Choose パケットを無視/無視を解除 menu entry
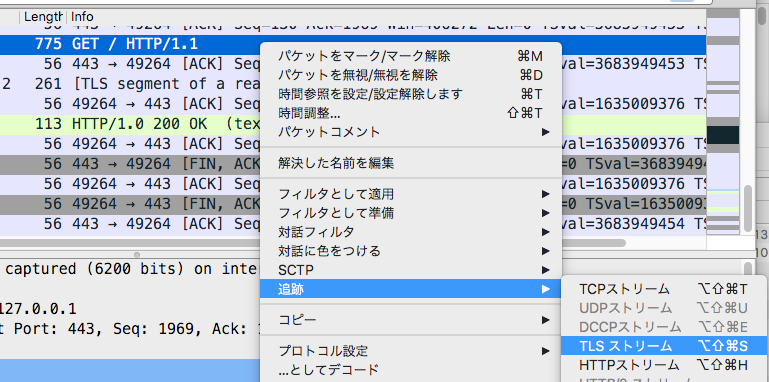The width and height of the screenshot is (769, 382). coord(410,75)
